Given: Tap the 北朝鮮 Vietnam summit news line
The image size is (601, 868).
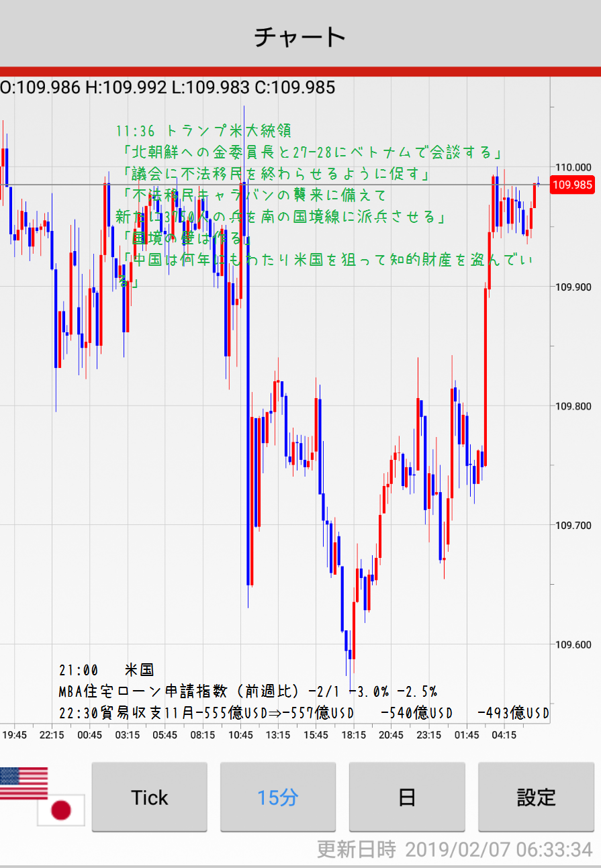Looking at the screenshot, I should pos(313,152).
